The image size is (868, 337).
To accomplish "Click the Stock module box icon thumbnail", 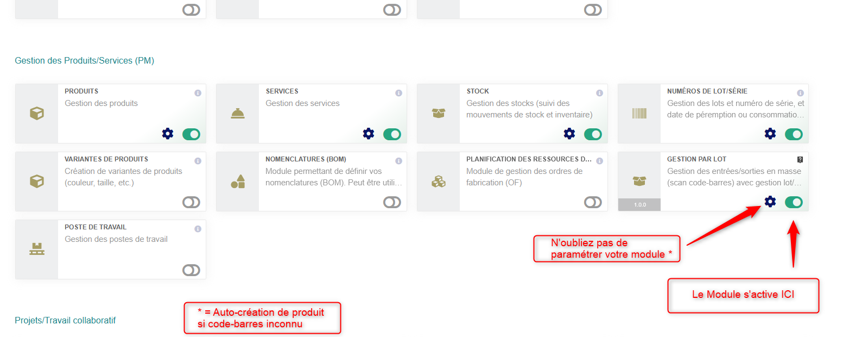I will 439,113.
